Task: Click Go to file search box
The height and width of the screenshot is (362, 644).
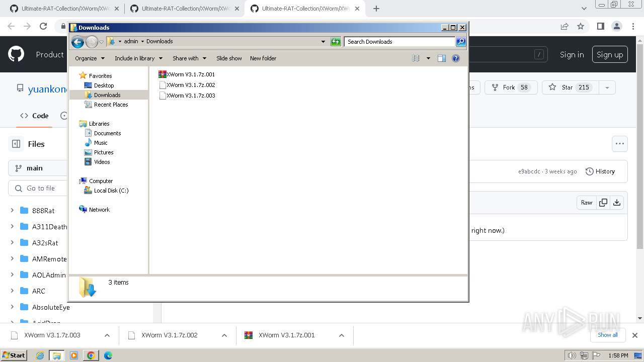Action: click(38, 188)
